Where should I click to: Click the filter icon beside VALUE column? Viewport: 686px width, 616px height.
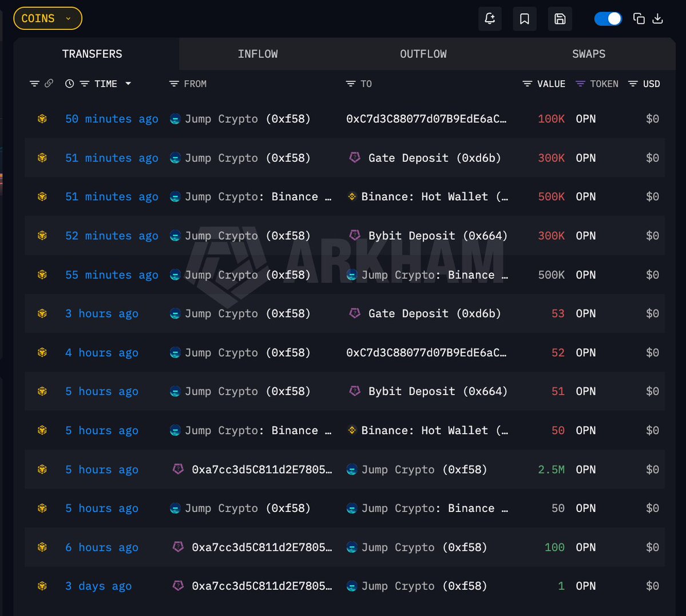click(x=527, y=84)
